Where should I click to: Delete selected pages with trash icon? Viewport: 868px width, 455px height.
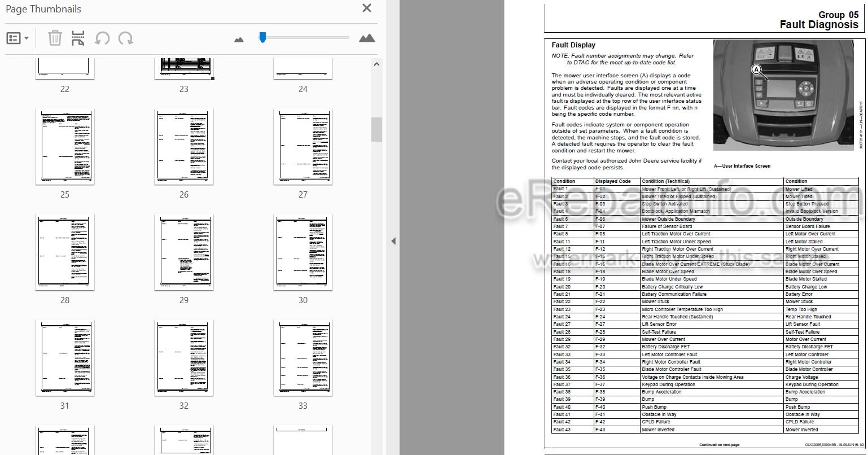coord(55,38)
